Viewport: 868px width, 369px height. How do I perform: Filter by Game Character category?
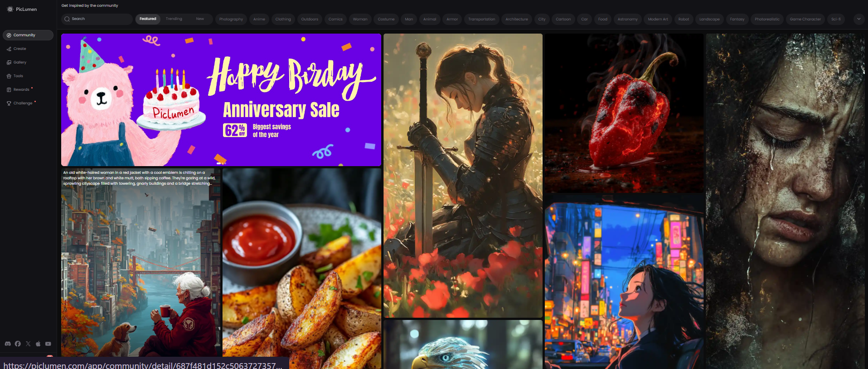coord(805,19)
